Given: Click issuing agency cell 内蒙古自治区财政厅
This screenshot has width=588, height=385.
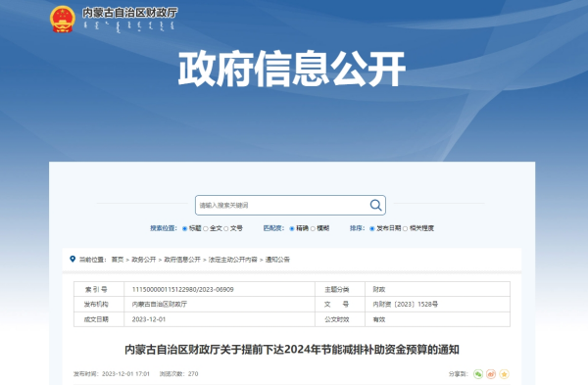Looking at the screenshot, I should 160,304.
